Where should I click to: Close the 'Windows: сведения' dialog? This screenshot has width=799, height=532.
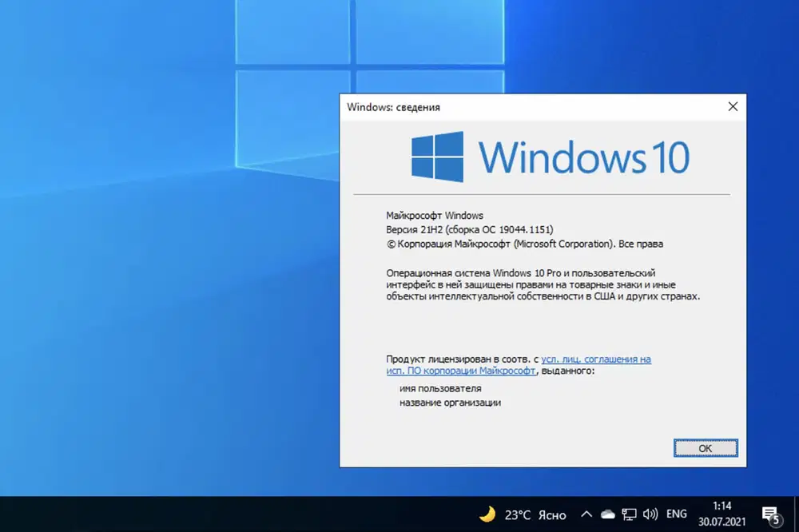[733, 106]
